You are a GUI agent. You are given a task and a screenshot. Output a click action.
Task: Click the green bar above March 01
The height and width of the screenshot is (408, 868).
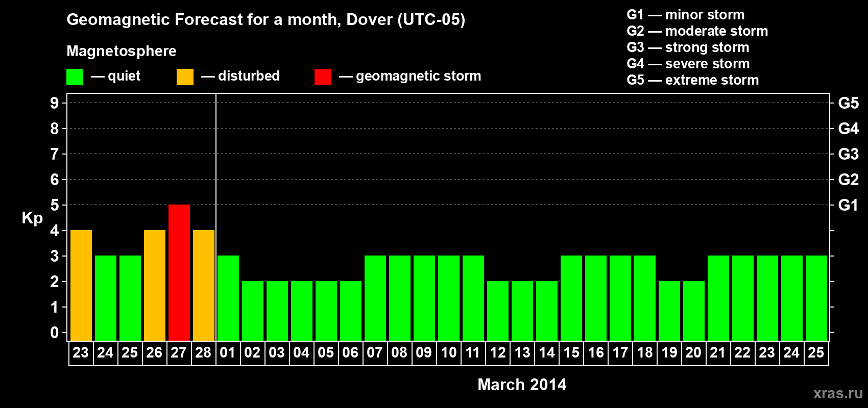click(228, 298)
